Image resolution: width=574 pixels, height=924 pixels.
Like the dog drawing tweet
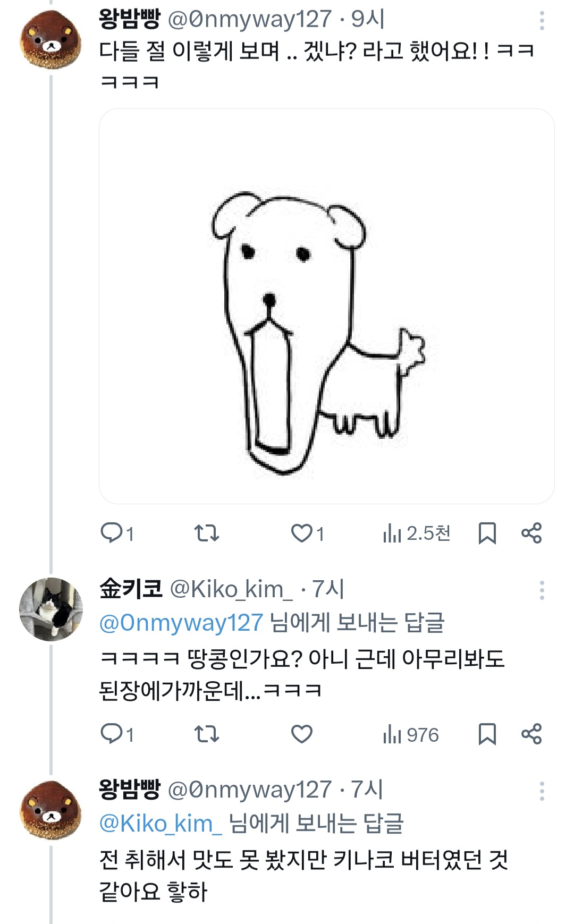pyautogui.click(x=302, y=532)
